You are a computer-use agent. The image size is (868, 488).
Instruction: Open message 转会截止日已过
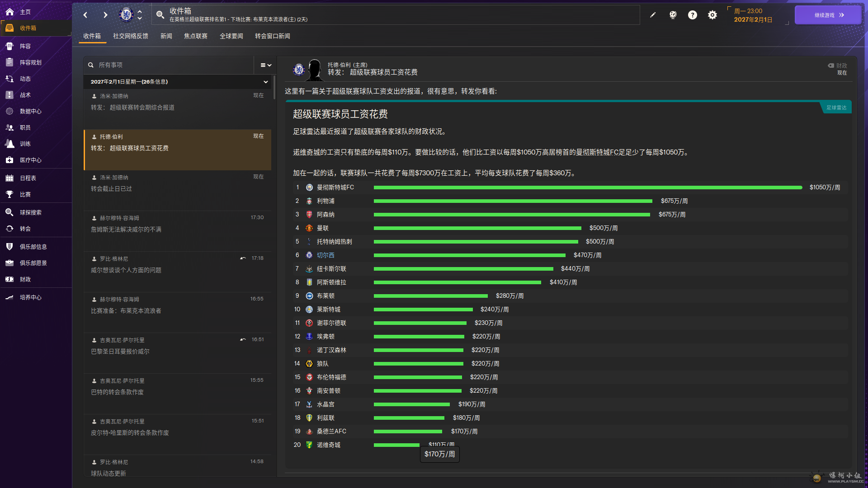point(178,190)
